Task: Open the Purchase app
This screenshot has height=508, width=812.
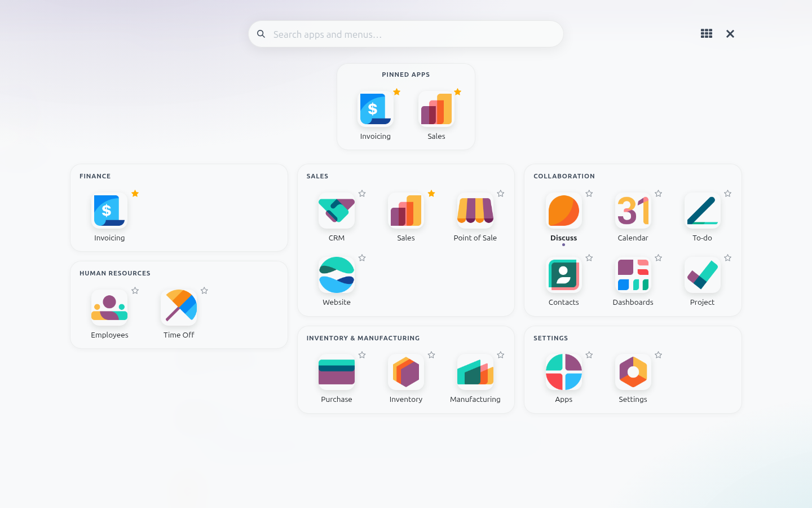Action: pyautogui.click(x=337, y=372)
